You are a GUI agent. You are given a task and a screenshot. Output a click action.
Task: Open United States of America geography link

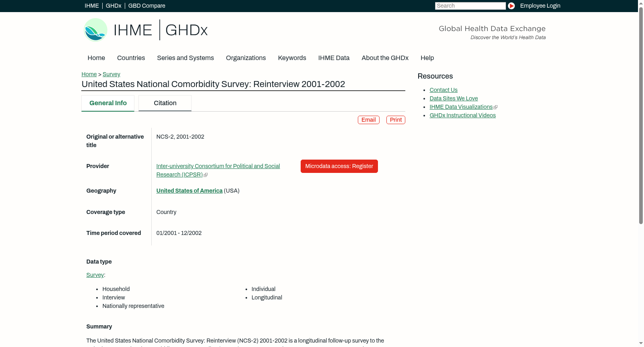pyautogui.click(x=190, y=191)
